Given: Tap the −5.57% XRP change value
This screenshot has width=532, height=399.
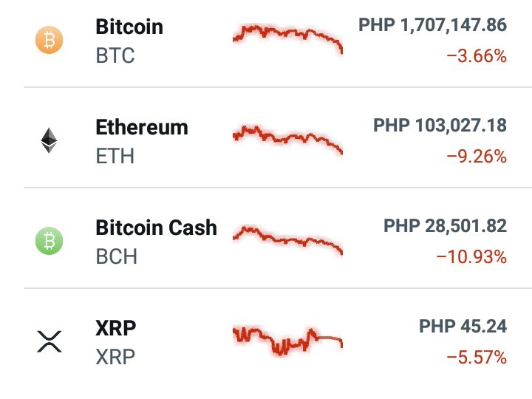Looking at the screenshot, I should tap(477, 358).
